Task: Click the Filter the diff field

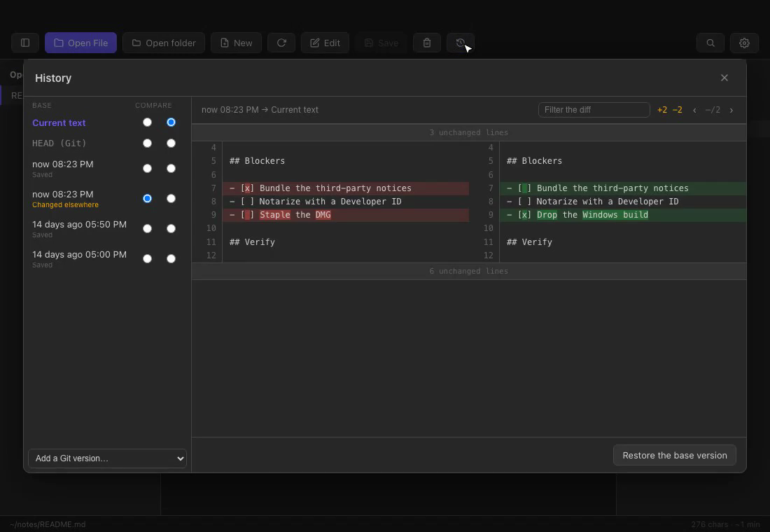Action: (594, 109)
